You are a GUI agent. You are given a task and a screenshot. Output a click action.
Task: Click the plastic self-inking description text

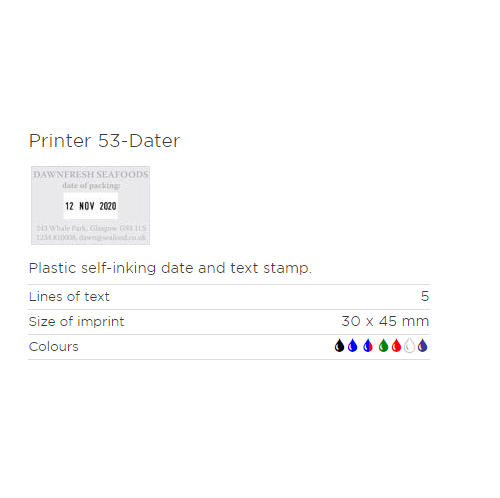170,268
